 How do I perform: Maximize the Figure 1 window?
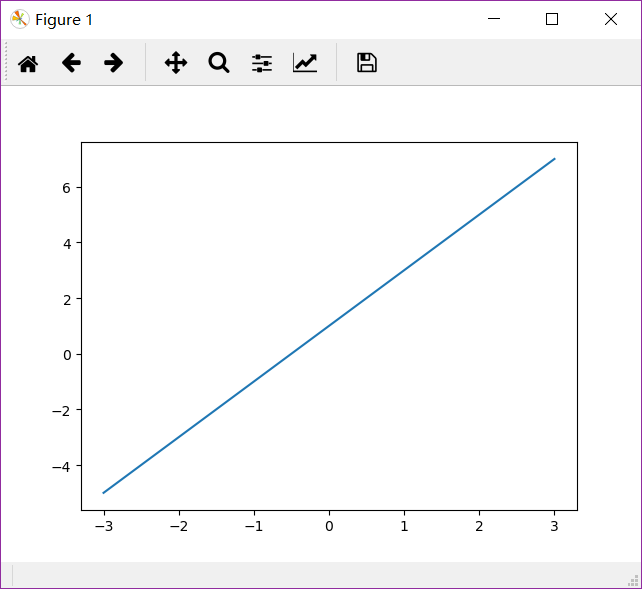tap(552, 19)
